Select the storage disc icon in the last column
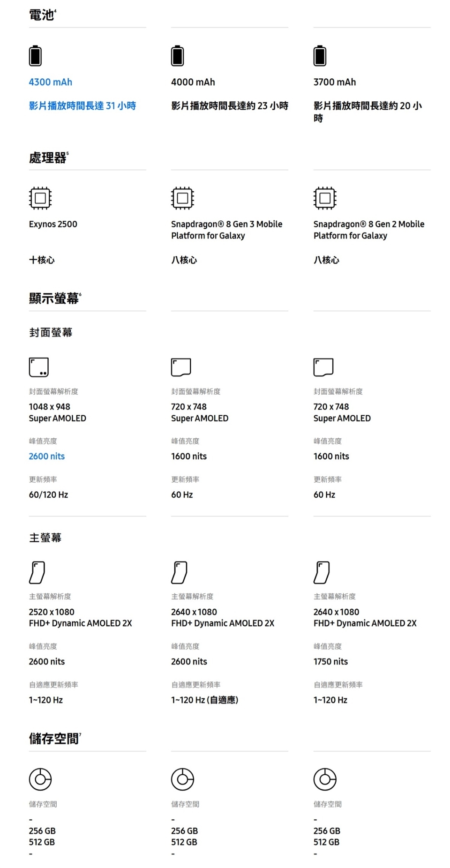Screen dimensions: 450x868 click(x=325, y=779)
